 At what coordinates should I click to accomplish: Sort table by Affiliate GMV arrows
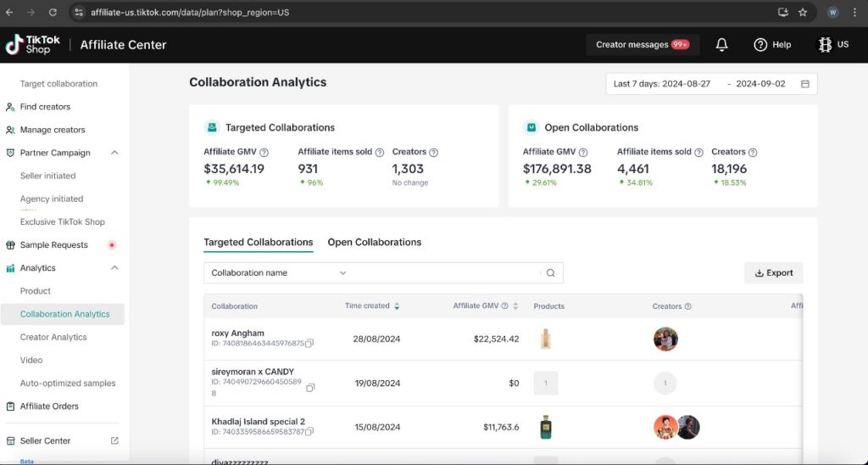[515, 306]
